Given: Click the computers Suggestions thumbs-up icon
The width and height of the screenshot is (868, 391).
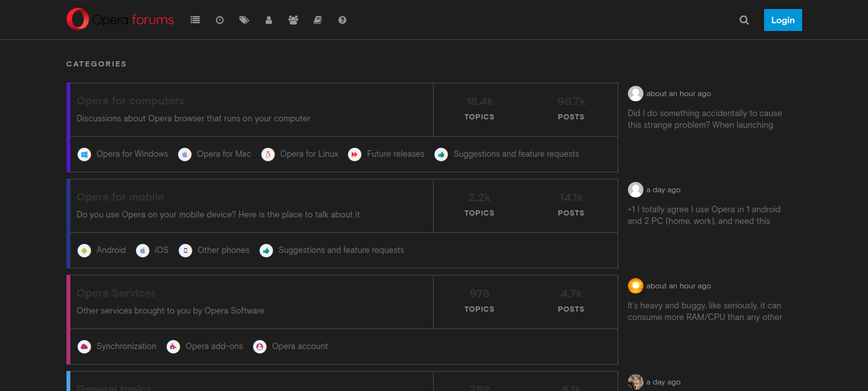Looking at the screenshot, I should [441, 154].
